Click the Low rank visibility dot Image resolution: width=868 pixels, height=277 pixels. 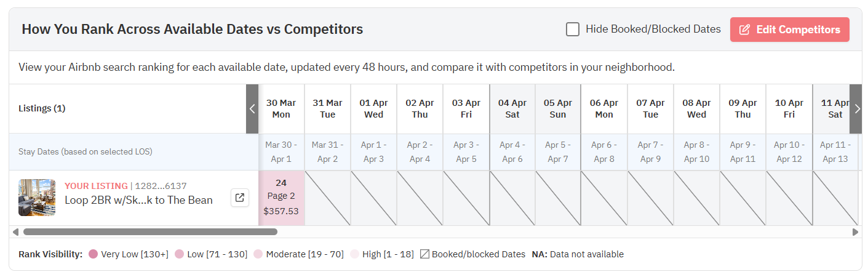(180, 254)
